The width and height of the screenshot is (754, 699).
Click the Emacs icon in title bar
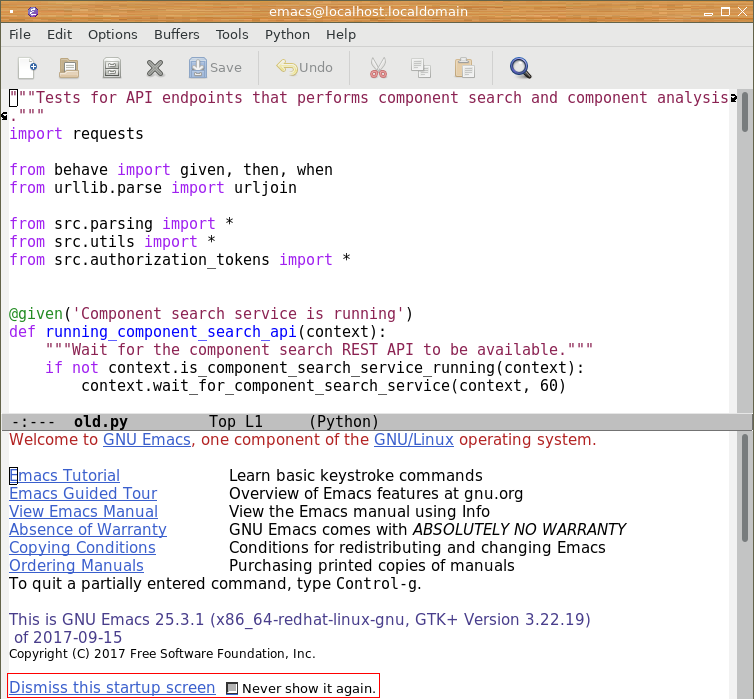click(33, 12)
